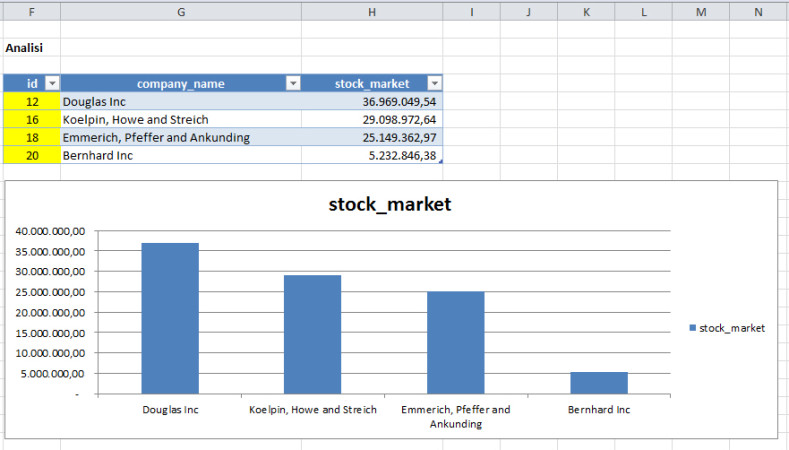789x450 pixels.
Task: Click the 40.000.000,00 vertical axis label
Action: [53, 230]
